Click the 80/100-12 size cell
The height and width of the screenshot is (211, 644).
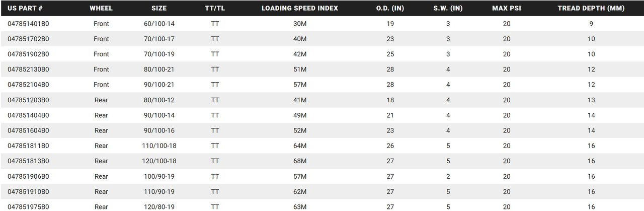click(x=159, y=100)
